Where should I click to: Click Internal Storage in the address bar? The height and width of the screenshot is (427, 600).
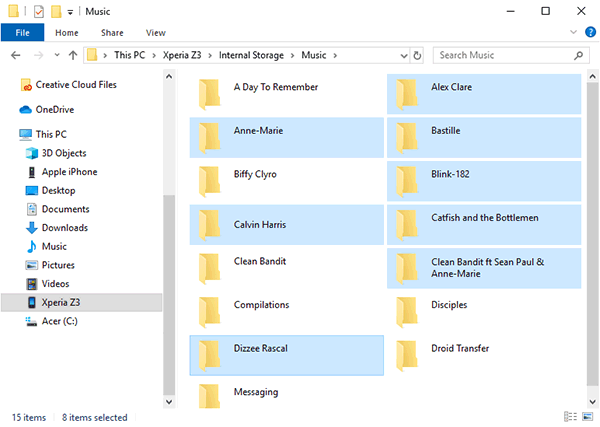click(x=251, y=55)
